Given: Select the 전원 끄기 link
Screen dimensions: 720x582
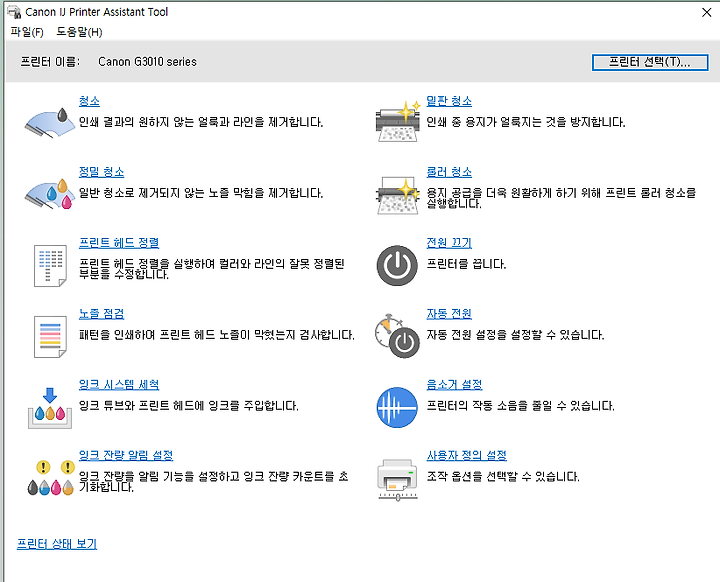Looking at the screenshot, I should pos(449,243).
